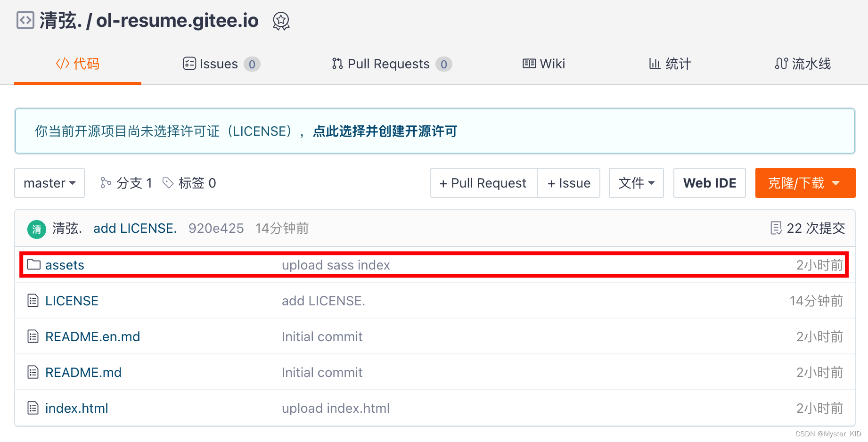
Task: Open the index.html file
Action: pos(77,408)
